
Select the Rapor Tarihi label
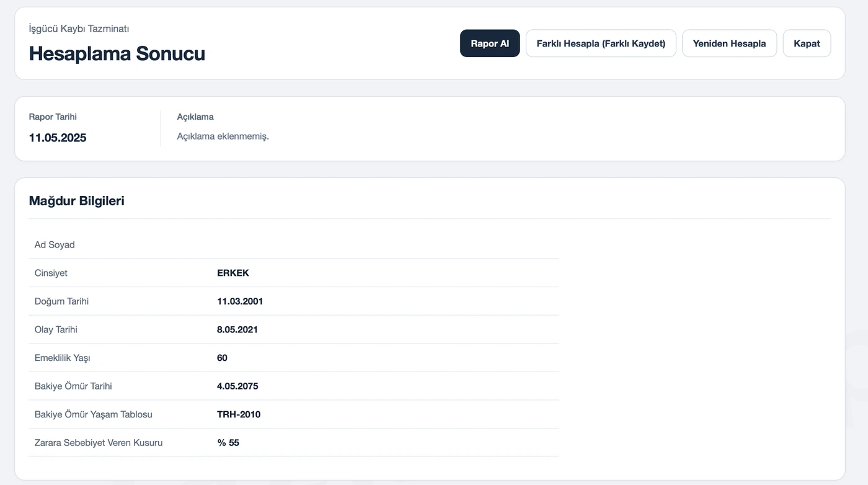53,117
